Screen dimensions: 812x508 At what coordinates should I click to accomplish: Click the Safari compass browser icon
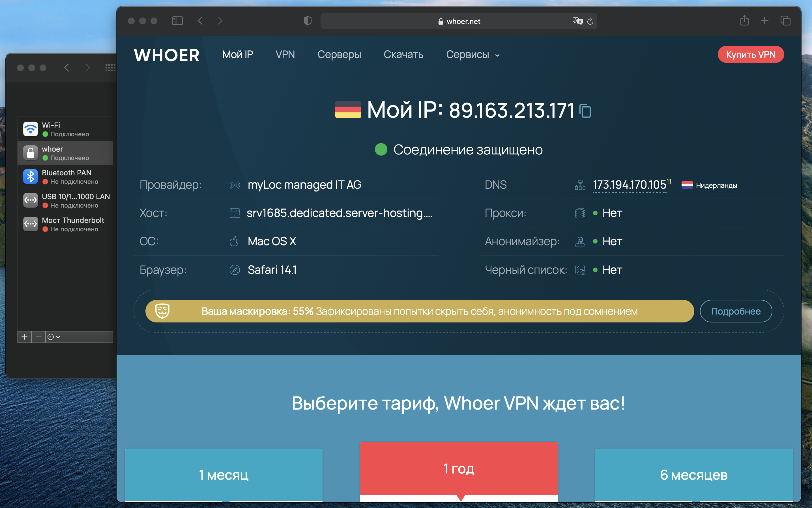pos(235,270)
